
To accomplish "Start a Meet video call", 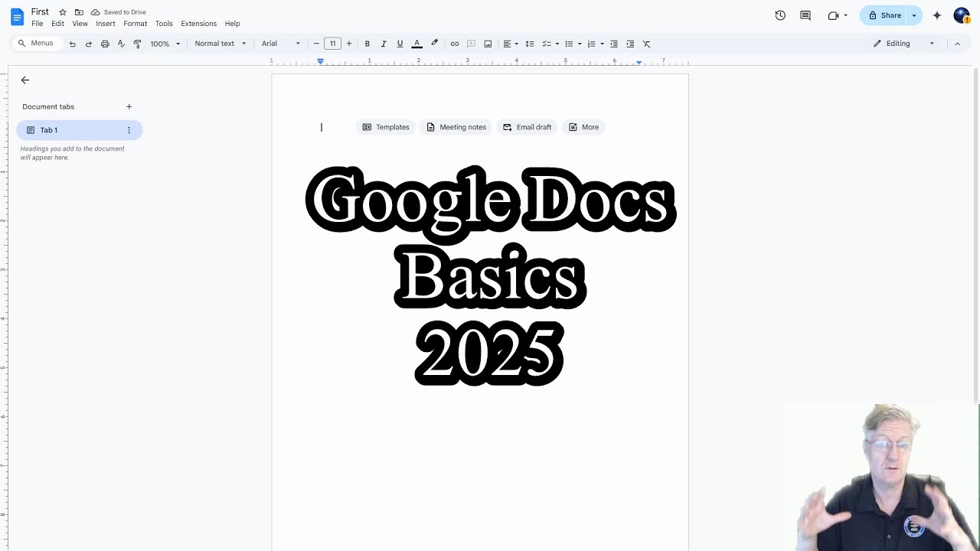I will [838, 15].
